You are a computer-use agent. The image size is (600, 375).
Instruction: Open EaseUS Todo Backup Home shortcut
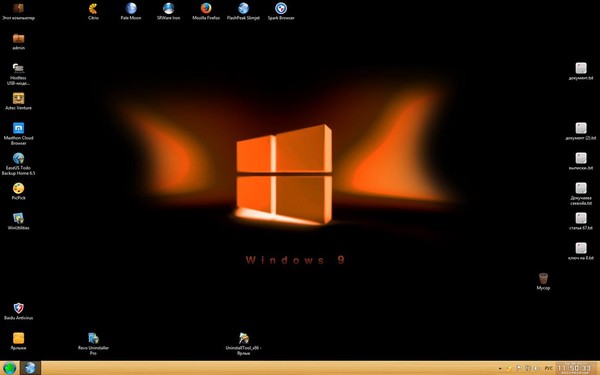point(18,164)
